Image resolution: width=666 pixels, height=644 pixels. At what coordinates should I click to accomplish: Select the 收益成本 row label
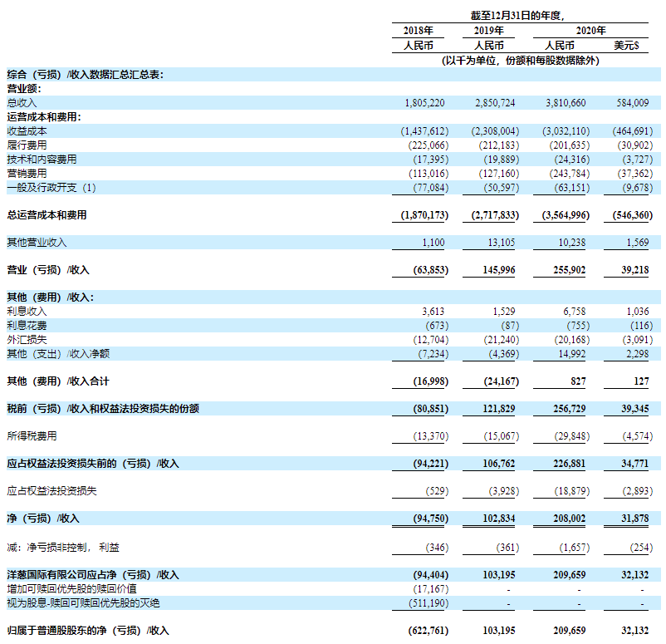pos(27,131)
